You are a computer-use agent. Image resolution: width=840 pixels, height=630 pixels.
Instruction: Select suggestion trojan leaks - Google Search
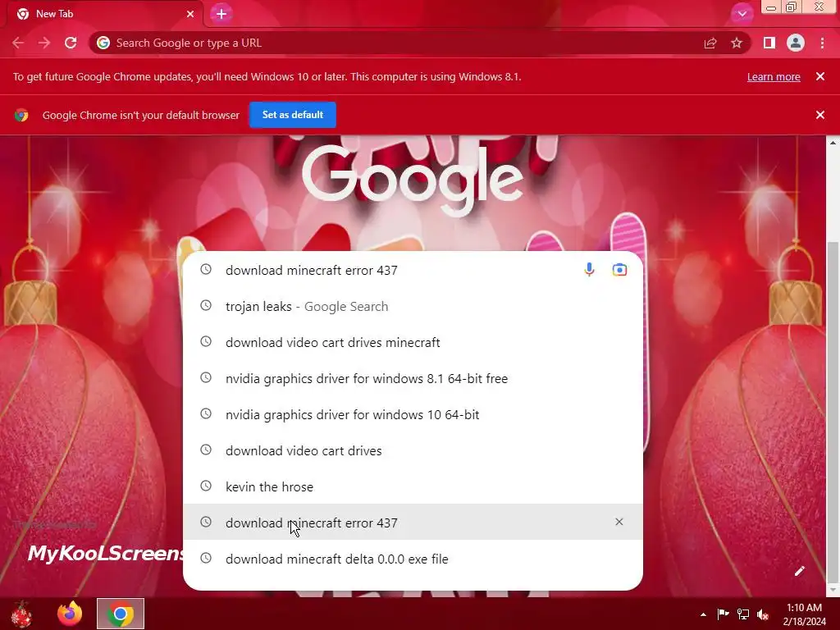click(x=413, y=307)
